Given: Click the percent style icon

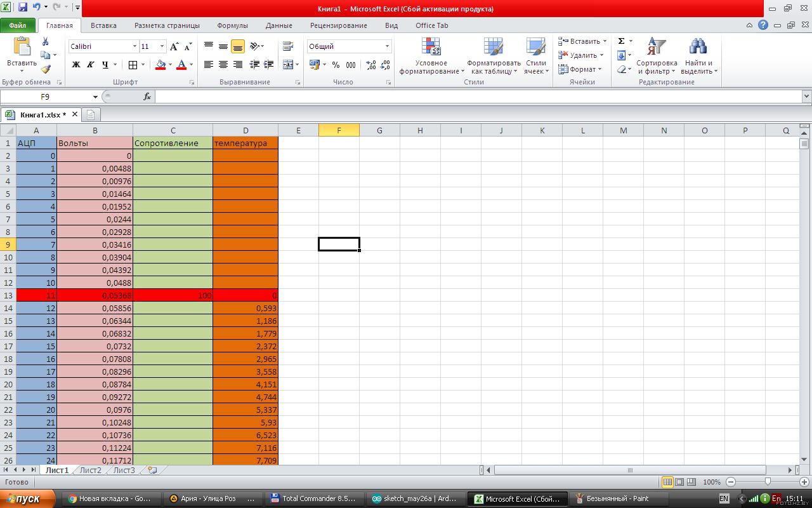Looking at the screenshot, I should [336, 65].
